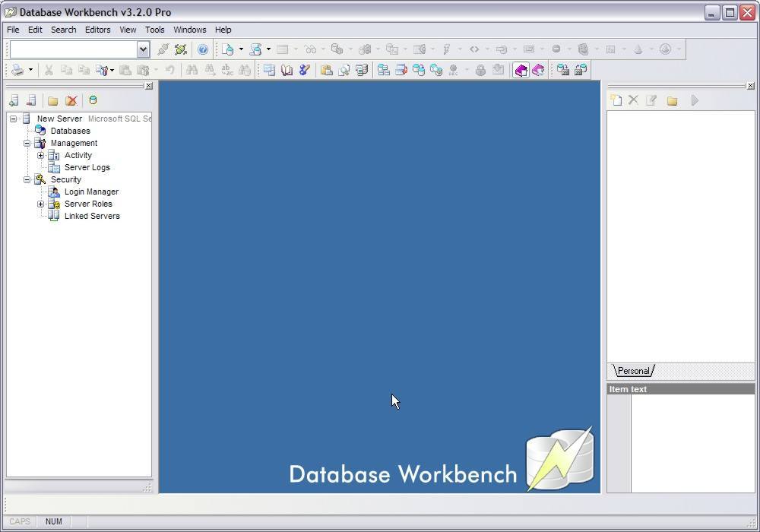Image resolution: width=760 pixels, height=532 pixels.
Task: Click the blue figure-eight wizard icon
Action: pos(304,70)
